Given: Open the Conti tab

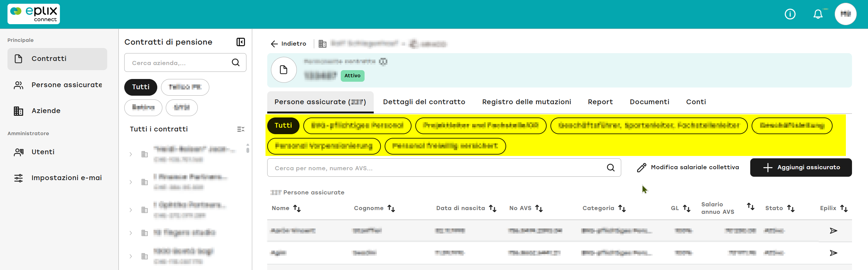Looking at the screenshot, I should click(696, 102).
